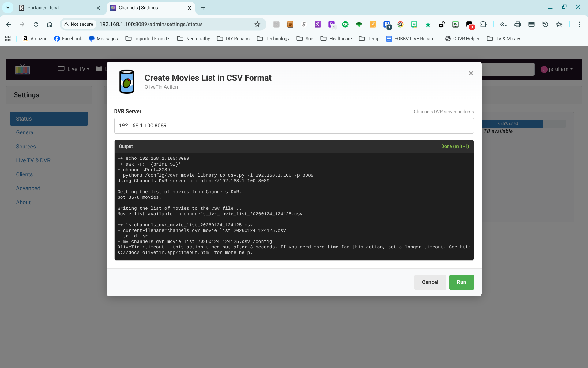Click the OliveTin can logo icon
The width and height of the screenshot is (588, 368).
(126, 82)
